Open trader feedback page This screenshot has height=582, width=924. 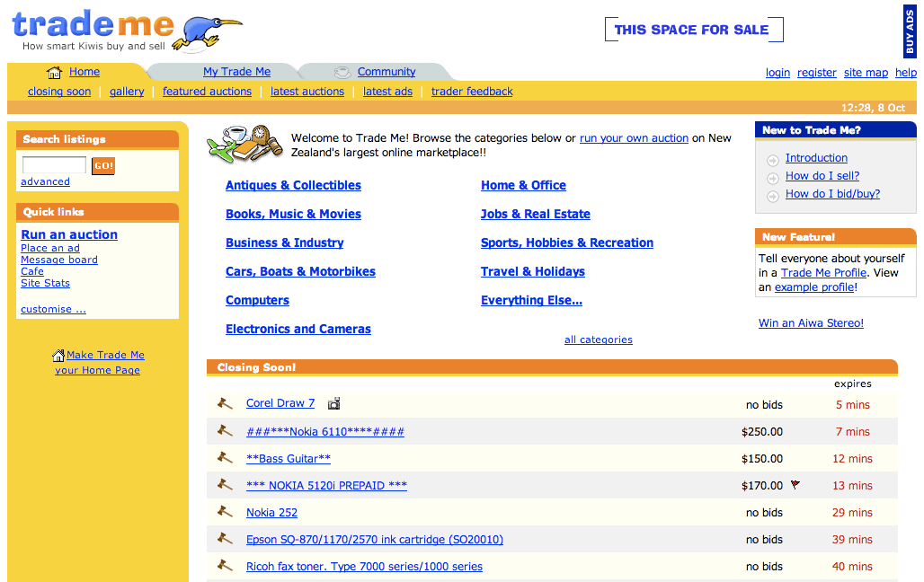472,92
